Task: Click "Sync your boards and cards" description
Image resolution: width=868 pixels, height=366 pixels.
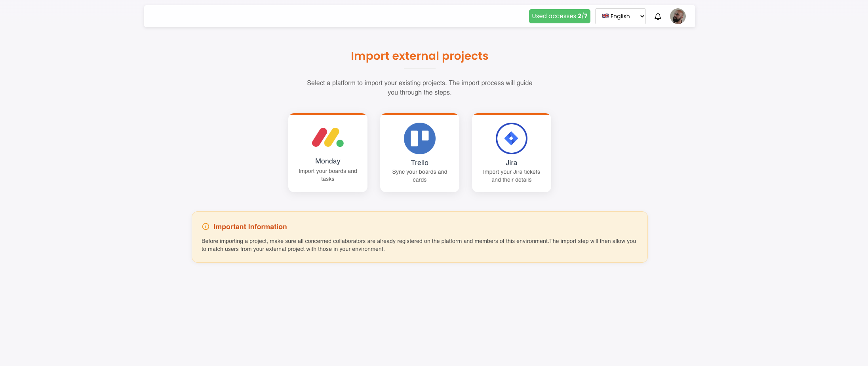Action: click(419, 176)
